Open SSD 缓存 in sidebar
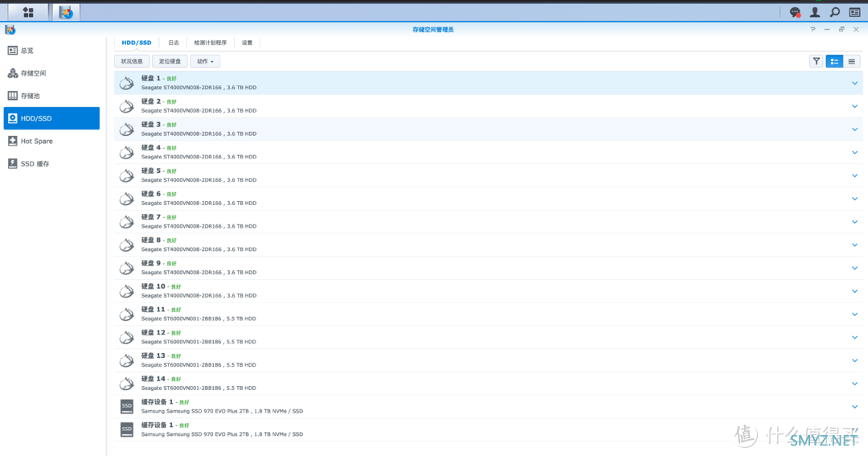The image size is (868, 456). [51, 164]
